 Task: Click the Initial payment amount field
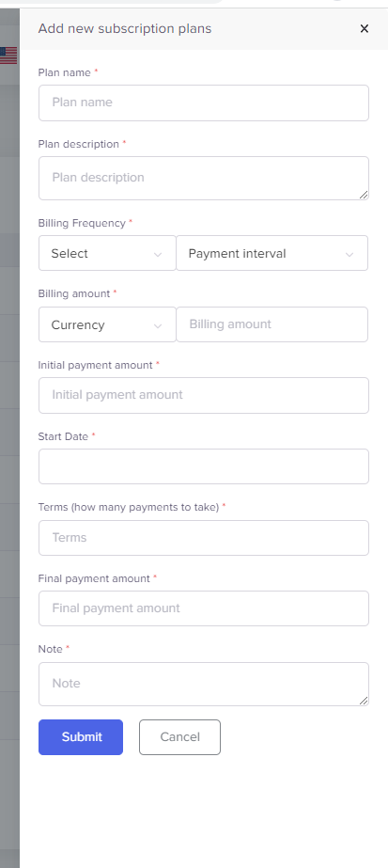click(204, 395)
